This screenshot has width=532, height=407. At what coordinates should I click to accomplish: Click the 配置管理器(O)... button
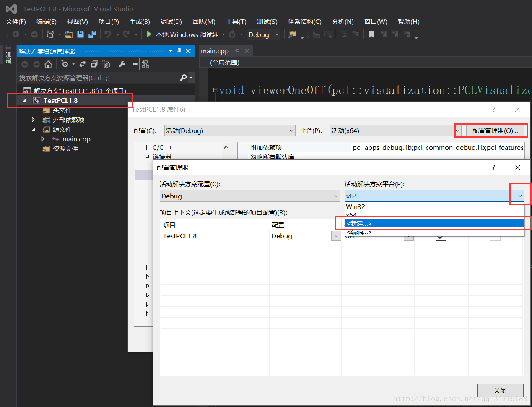[495, 130]
